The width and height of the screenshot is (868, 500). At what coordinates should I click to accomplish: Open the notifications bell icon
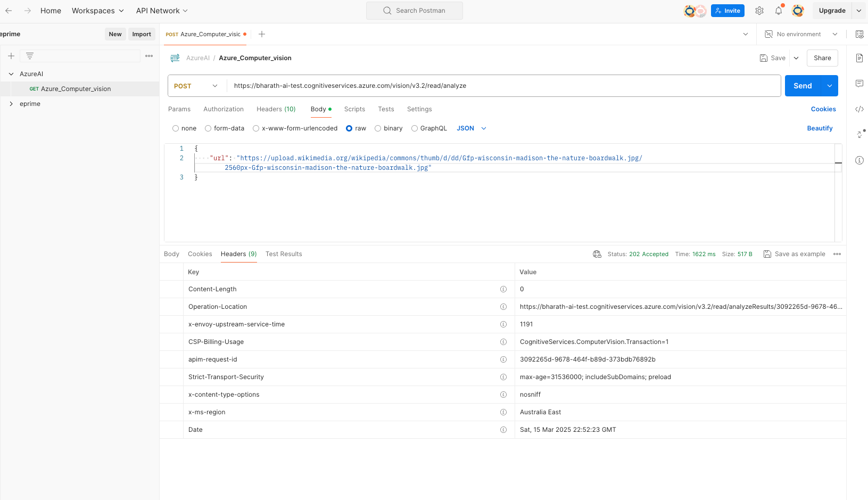[x=779, y=11]
